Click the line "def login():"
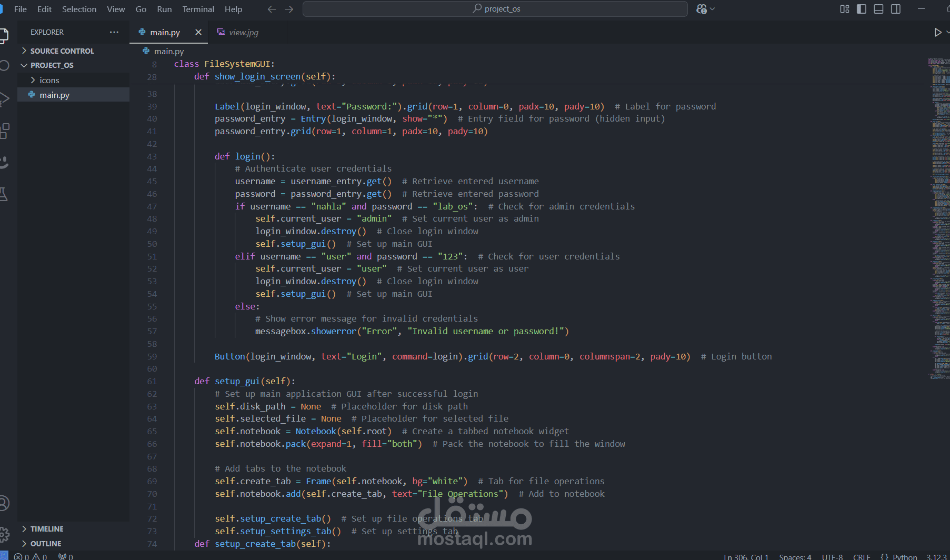The height and width of the screenshot is (560, 950). pos(245,156)
